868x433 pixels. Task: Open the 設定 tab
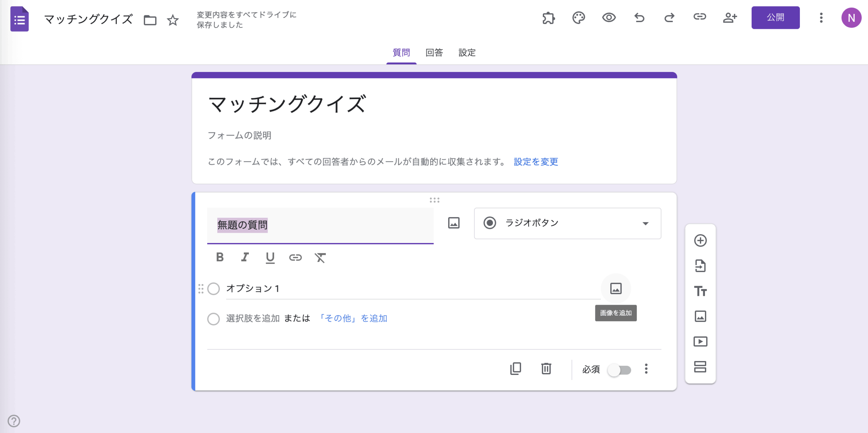467,53
